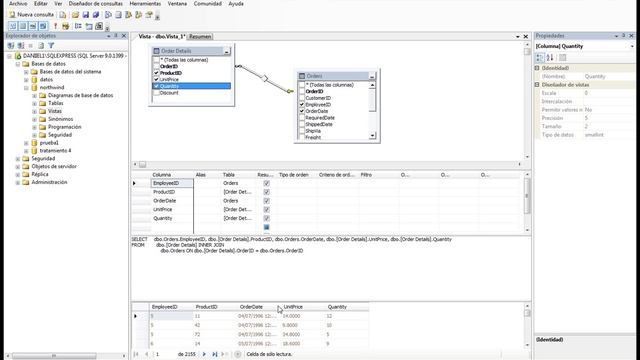640x360 pixels.
Task: Check RequiredDate in Orders table
Action: click(302, 118)
